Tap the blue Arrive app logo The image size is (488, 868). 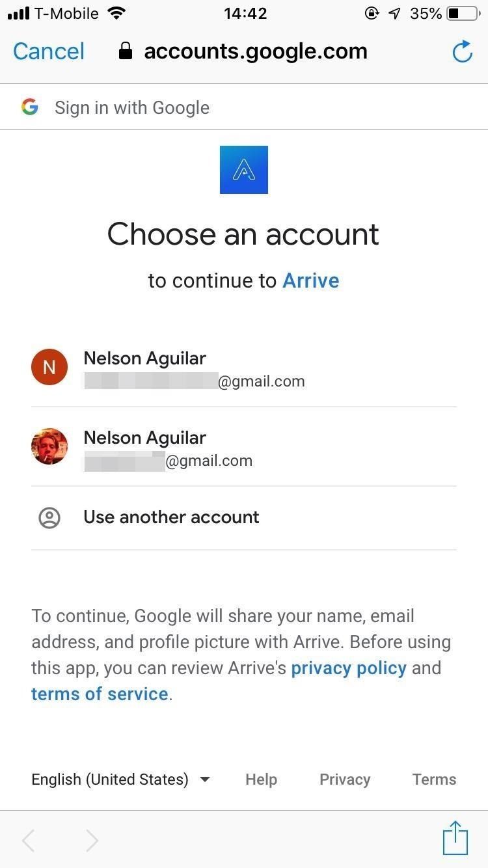point(244,170)
